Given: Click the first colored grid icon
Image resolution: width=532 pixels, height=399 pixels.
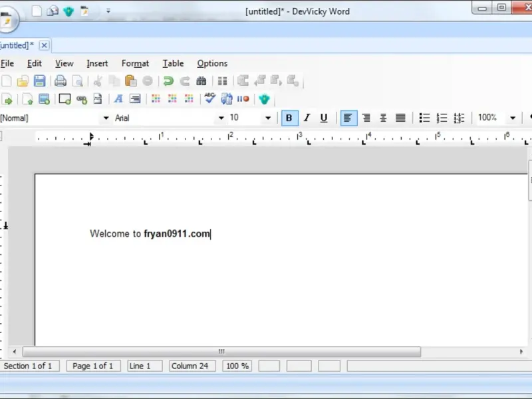Looking at the screenshot, I should pyautogui.click(x=156, y=98).
